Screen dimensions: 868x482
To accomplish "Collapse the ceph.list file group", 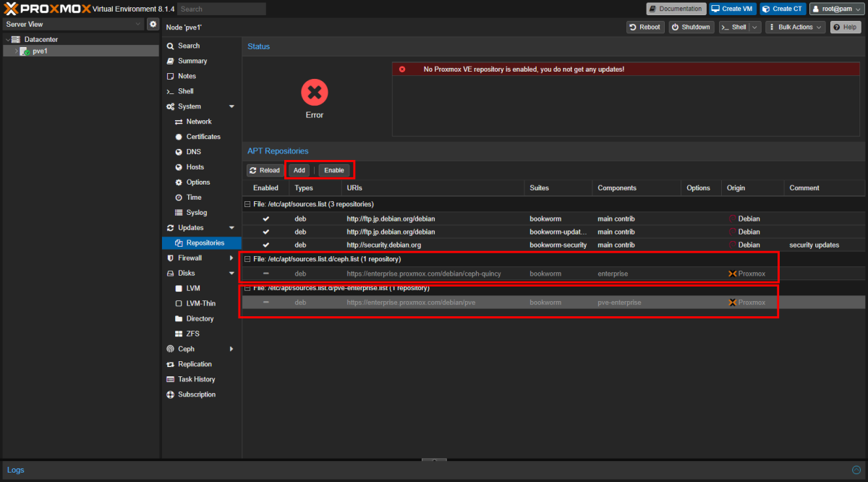I will pyautogui.click(x=247, y=259).
